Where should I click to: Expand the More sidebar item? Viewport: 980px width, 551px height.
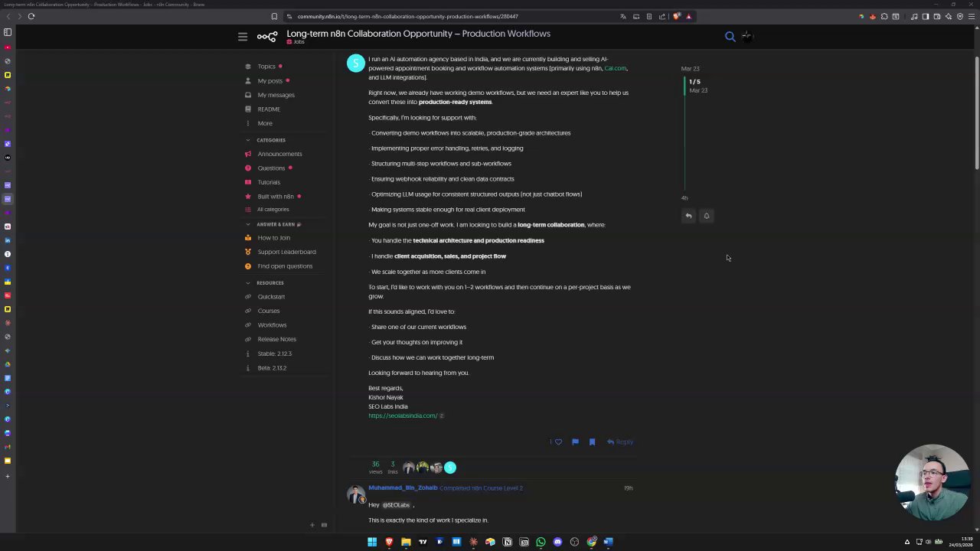[264, 123]
